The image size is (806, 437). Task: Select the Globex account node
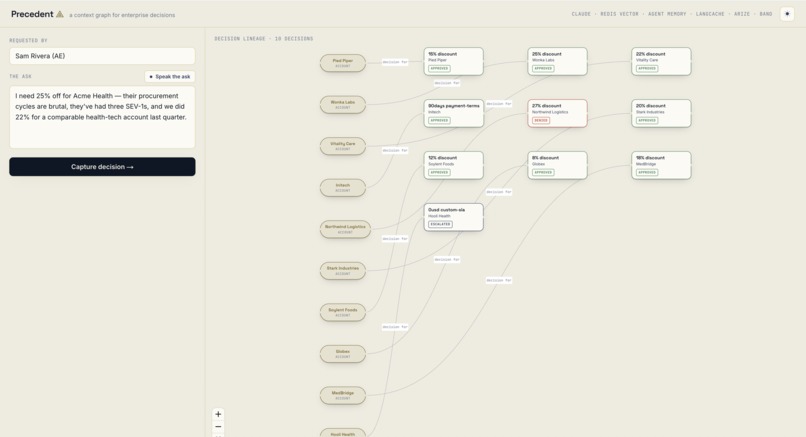[x=343, y=354]
